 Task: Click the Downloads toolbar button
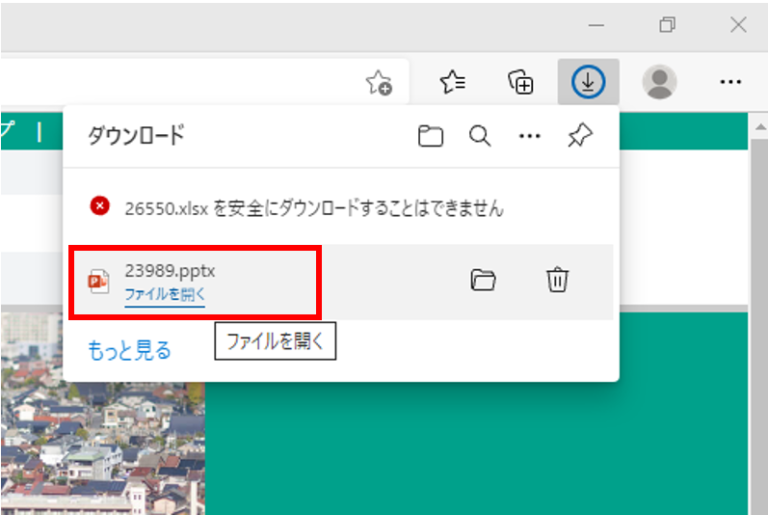pos(588,82)
